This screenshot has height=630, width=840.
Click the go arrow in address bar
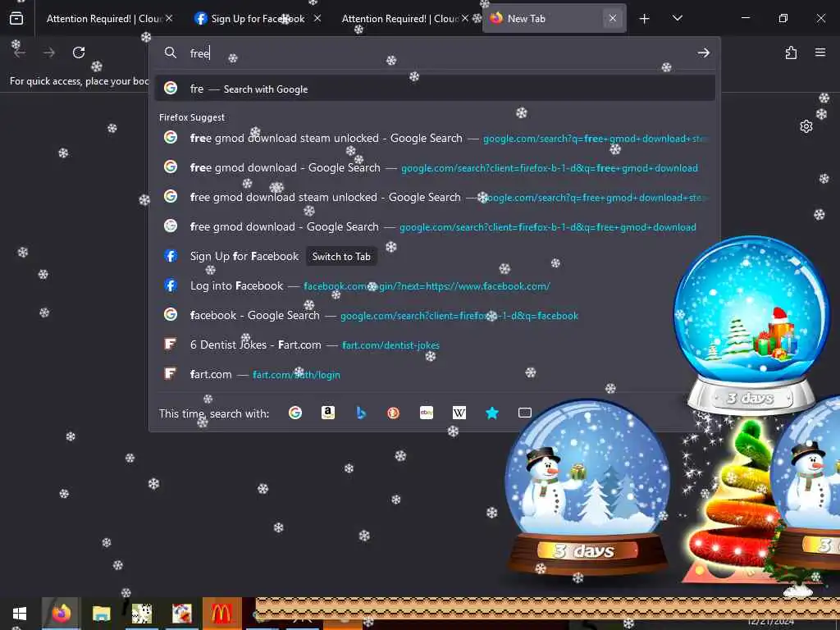703,52
